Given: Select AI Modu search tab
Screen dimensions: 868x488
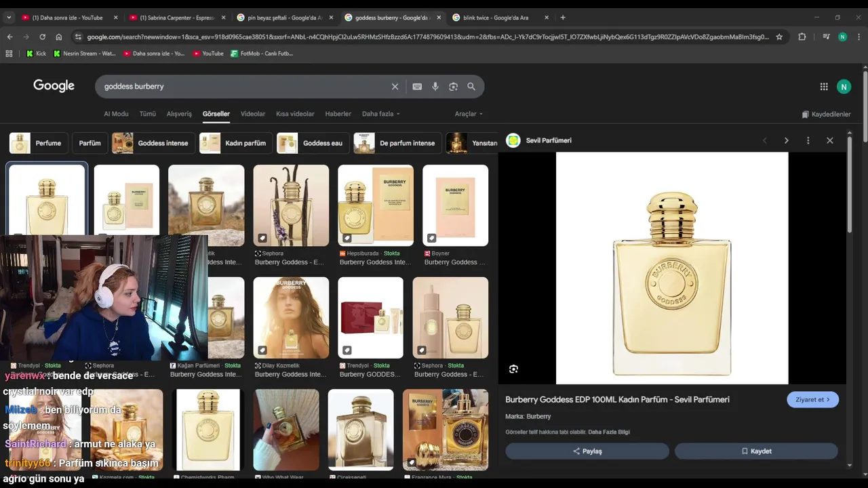Looking at the screenshot, I should (116, 114).
